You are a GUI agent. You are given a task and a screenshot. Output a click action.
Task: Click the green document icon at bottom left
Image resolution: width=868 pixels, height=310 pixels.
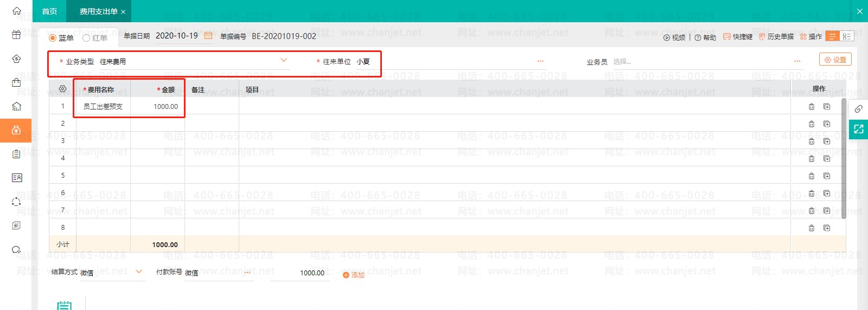pos(64,306)
